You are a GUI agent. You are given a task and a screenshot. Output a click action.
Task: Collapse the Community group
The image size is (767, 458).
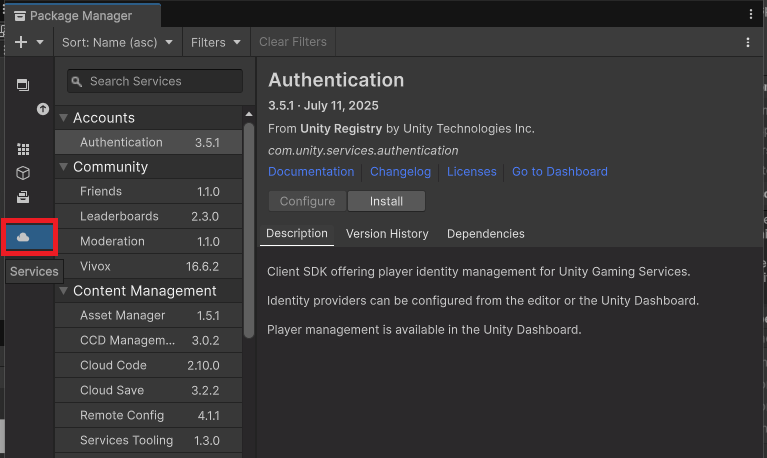pos(63,167)
